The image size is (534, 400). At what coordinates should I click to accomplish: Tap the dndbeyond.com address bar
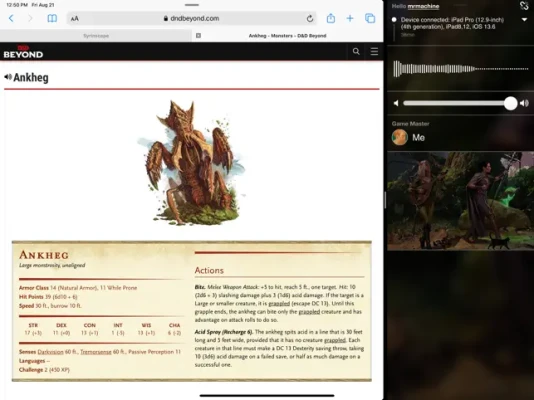click(x=191, y=18)
